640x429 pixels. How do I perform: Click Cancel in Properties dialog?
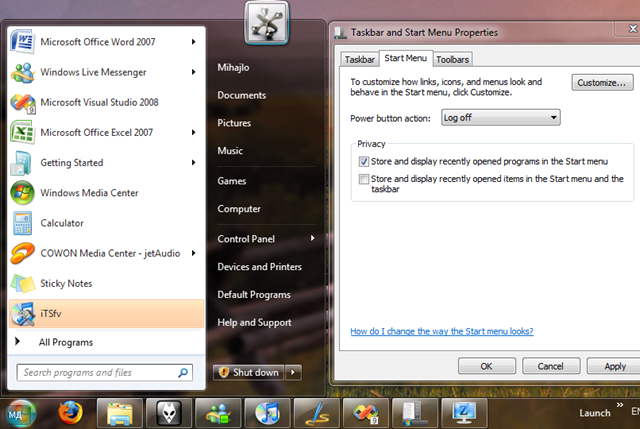point(551,366)
